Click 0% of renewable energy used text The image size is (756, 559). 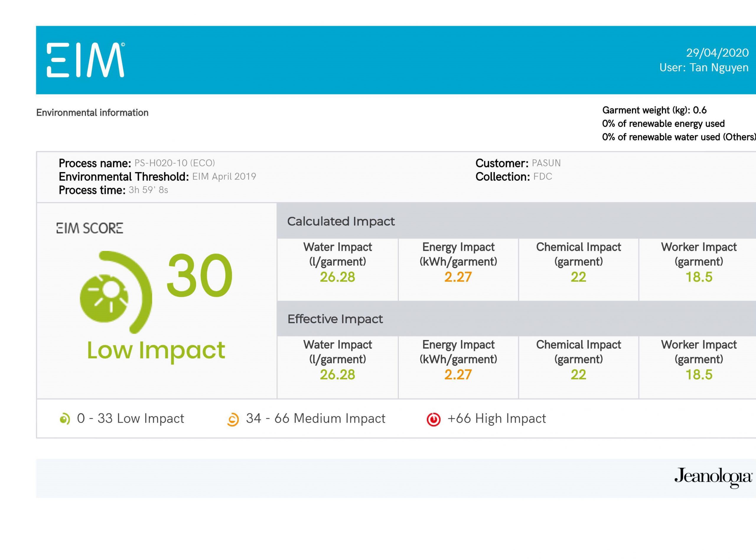click(664, 124)
